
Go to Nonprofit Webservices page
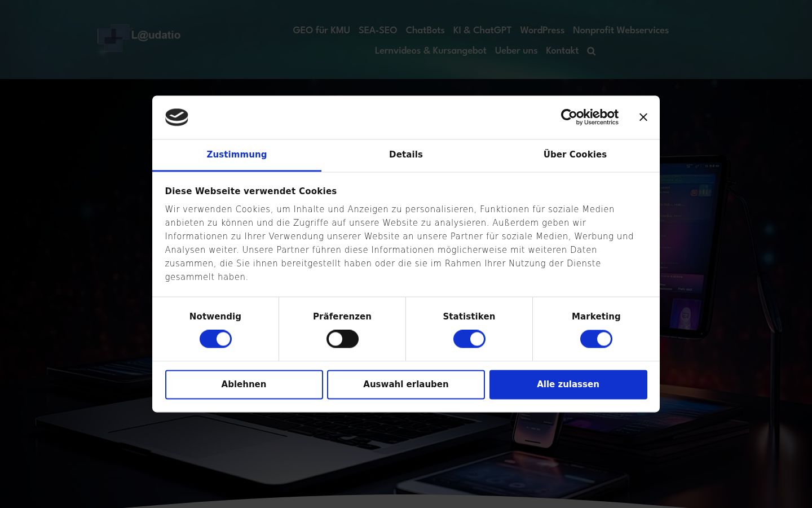click(621, 30)
